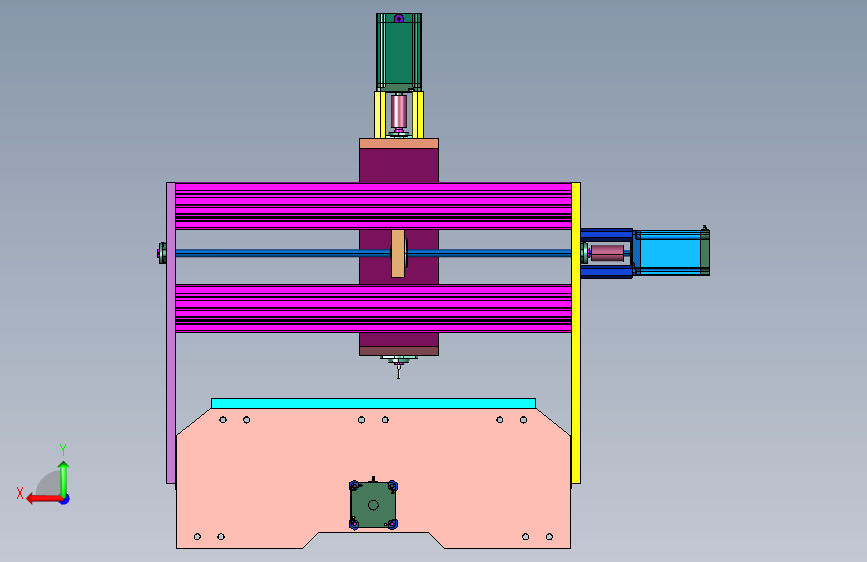Image resolution: width=867 pixels, height=562 pixels.
Task: Click the brown bottom plate of the carriage
Action: [x=399, y=351]
